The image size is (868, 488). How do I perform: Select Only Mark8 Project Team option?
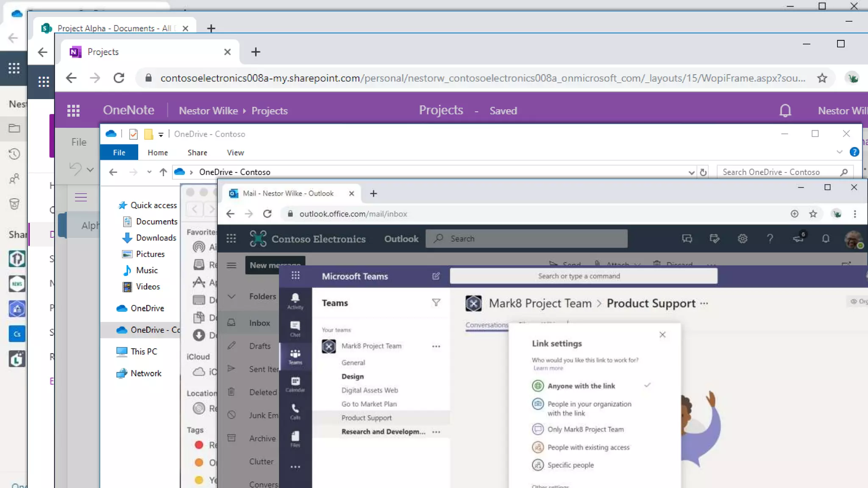585,429
